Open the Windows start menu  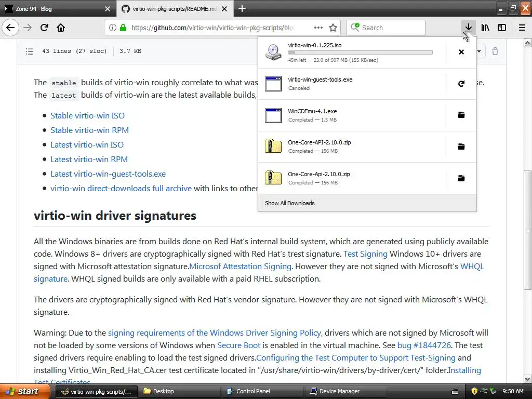click(24, 392)
